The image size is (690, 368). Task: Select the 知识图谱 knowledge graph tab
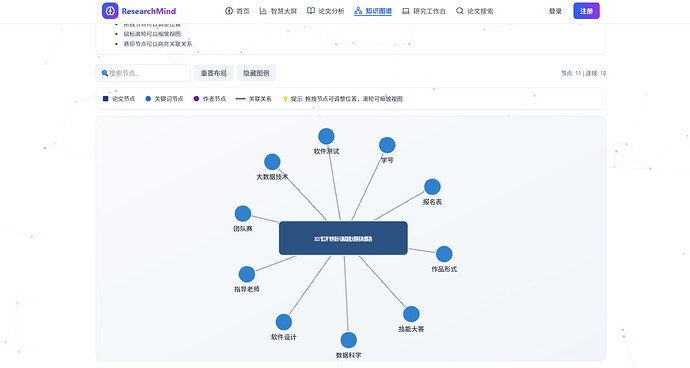(x=373, y=11)
